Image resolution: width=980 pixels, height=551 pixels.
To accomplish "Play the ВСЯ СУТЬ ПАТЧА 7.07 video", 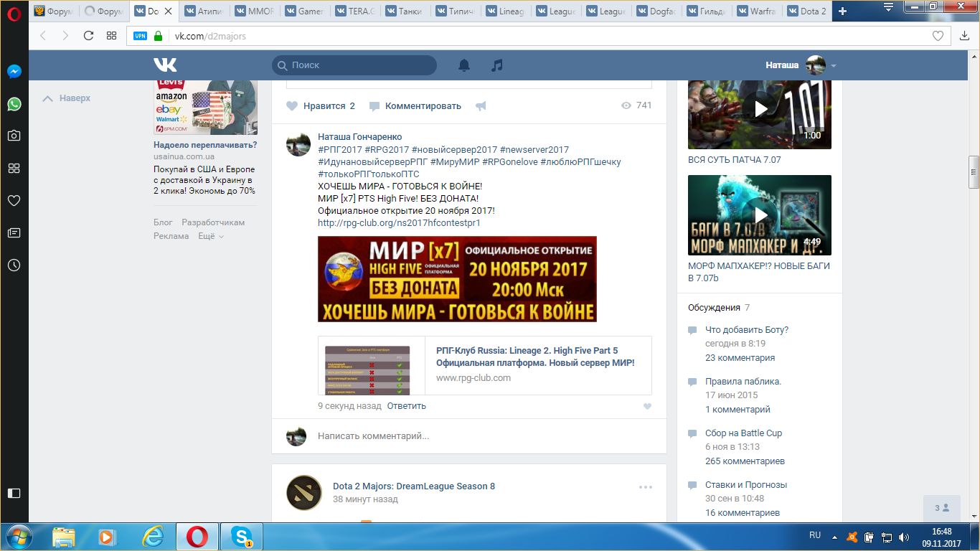I will tap(760, 109).
